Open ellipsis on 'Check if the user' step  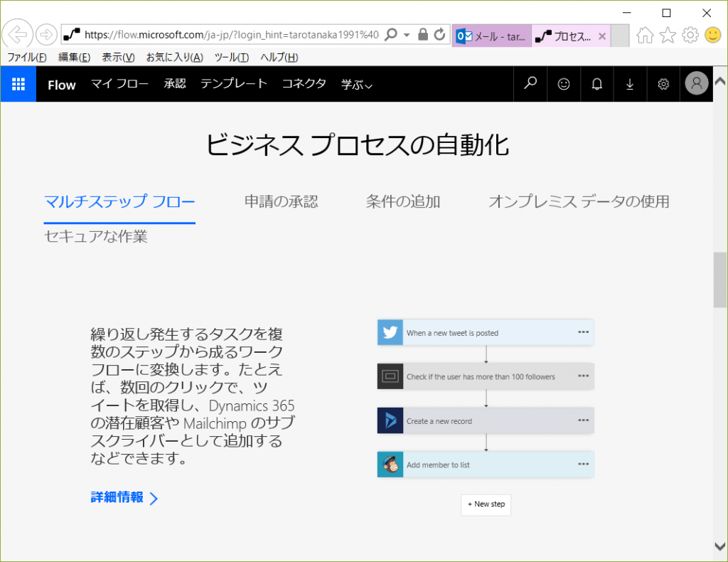(x=583, y=376)
